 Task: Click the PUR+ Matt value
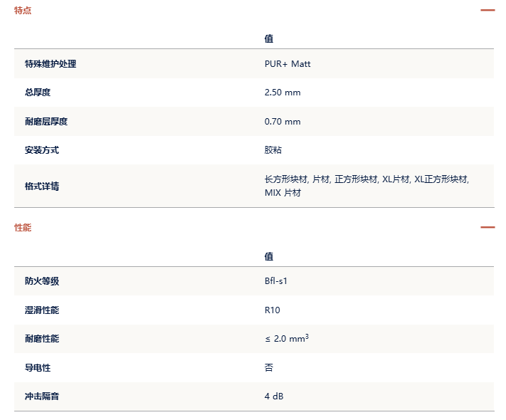(288, 64)
